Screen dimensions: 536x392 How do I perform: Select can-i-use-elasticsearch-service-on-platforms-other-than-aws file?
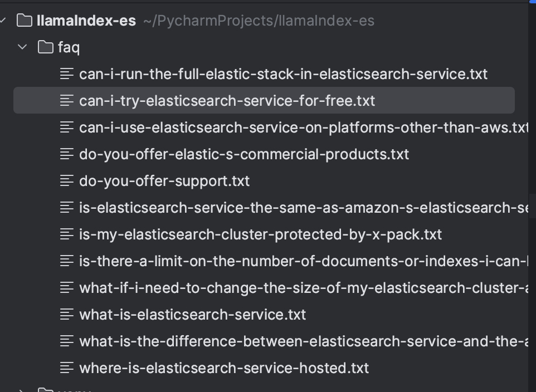pyautogui.click(x=301, y=128)
